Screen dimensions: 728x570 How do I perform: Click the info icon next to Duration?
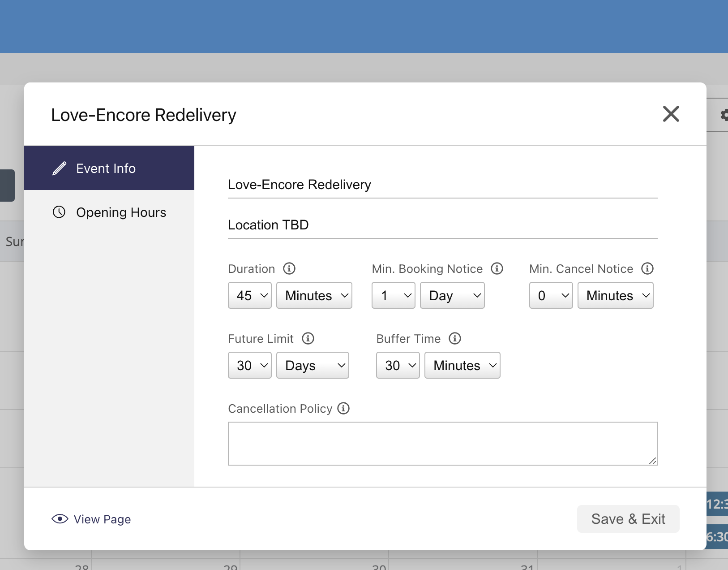pyautogui.click(x=289, y=268)
